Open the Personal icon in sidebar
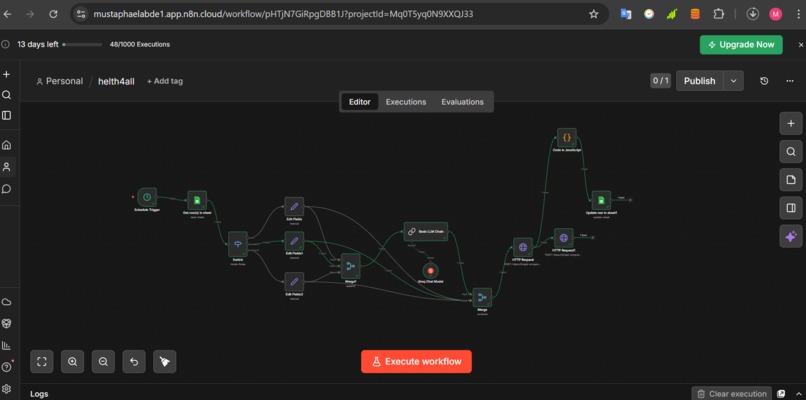Viewport: 806px width, 400px height. click(7, 167)
